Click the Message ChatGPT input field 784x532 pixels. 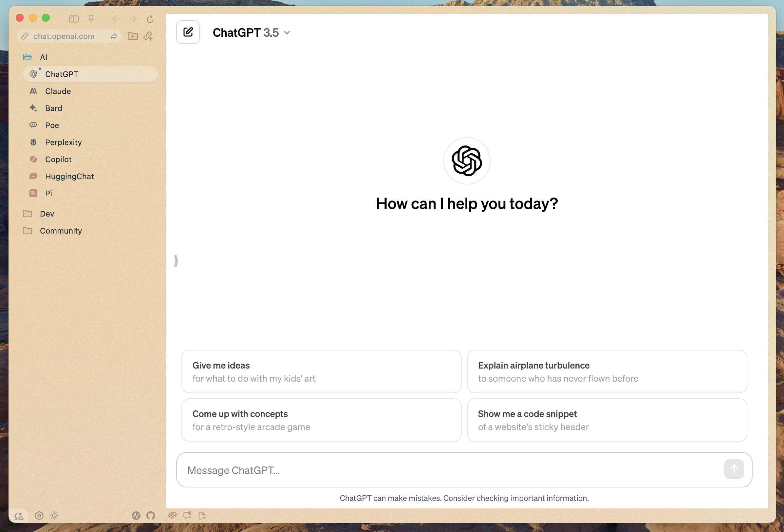pos(449,470)
